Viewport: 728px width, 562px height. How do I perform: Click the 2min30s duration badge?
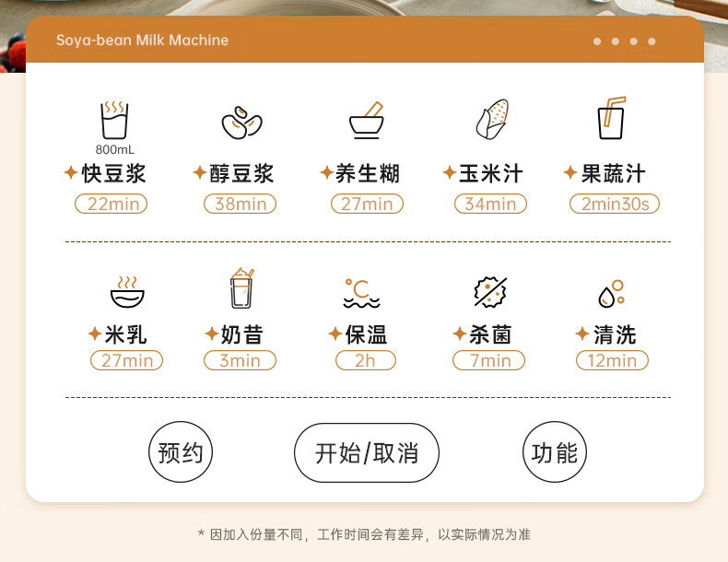click(615, 204)
